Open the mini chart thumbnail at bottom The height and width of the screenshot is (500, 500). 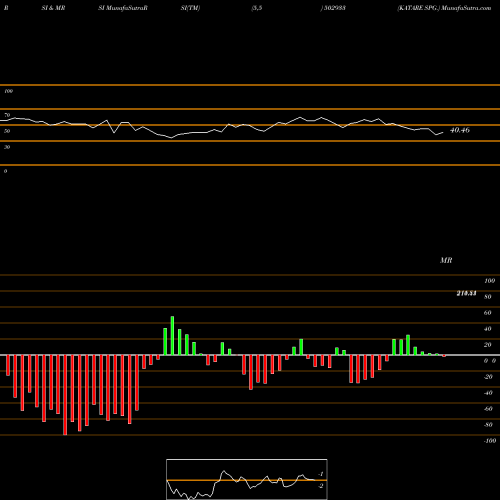point(247,479)
